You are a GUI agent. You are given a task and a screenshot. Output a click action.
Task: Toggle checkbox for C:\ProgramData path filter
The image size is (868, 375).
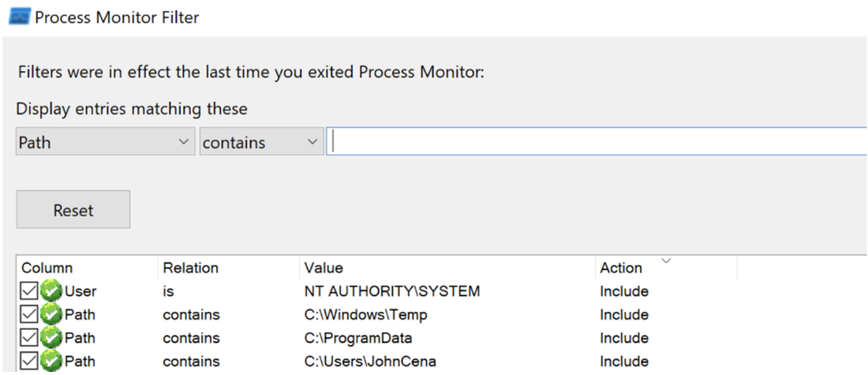pyautogui.click(x=28, y=339)
